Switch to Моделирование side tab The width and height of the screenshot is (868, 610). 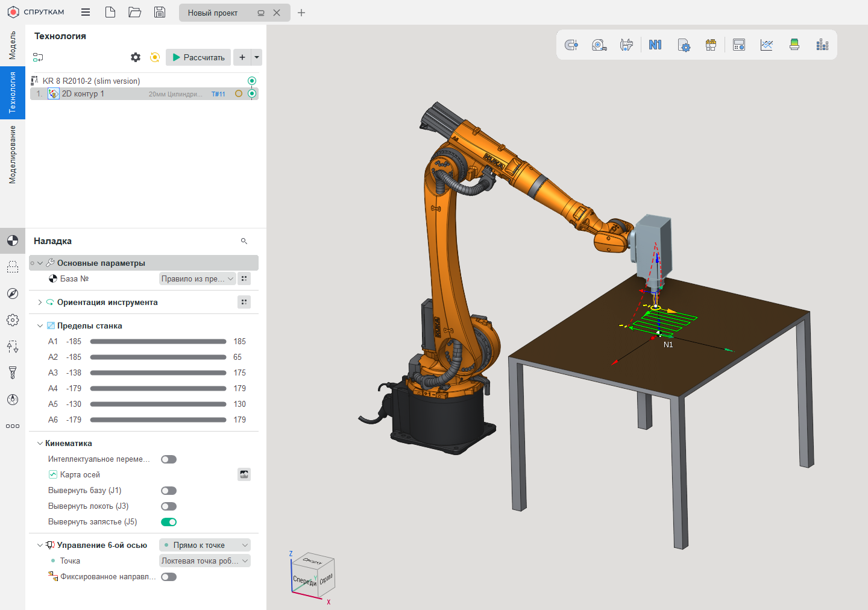click(13, 154)
